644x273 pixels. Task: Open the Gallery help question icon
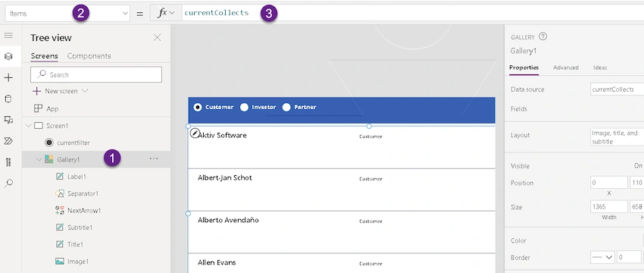pyautogui.click(x=542, y=36)
